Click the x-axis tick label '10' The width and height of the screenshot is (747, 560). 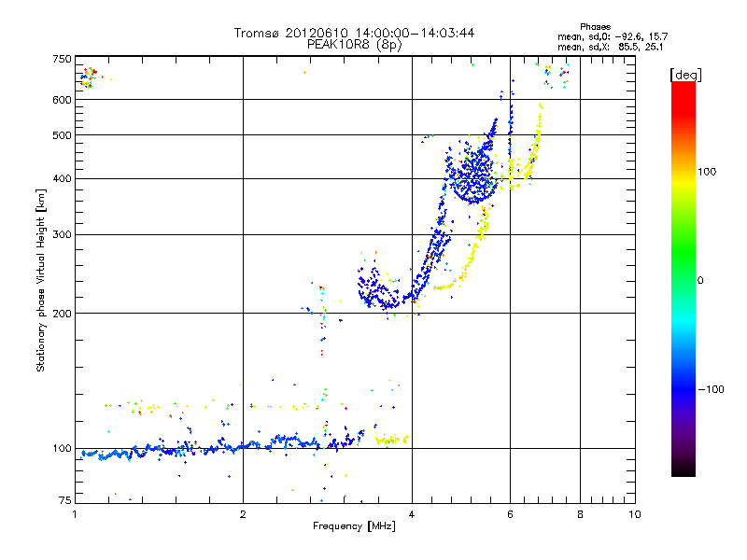pyautogui.click(x=635, y=514)
